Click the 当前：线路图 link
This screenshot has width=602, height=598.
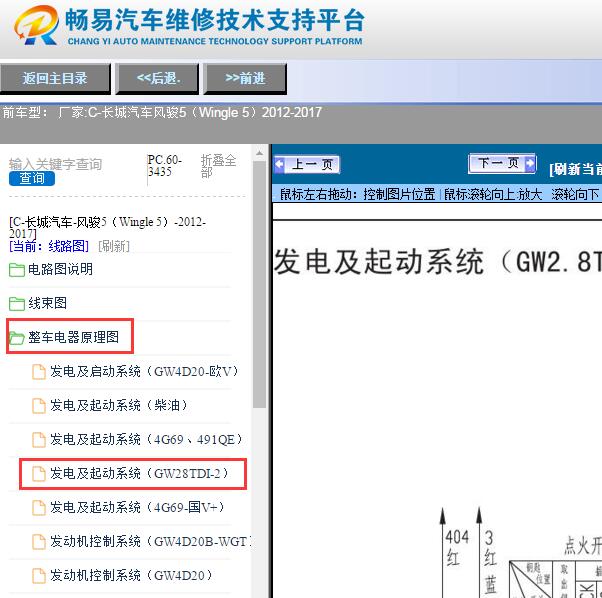[x=49, y=246]
